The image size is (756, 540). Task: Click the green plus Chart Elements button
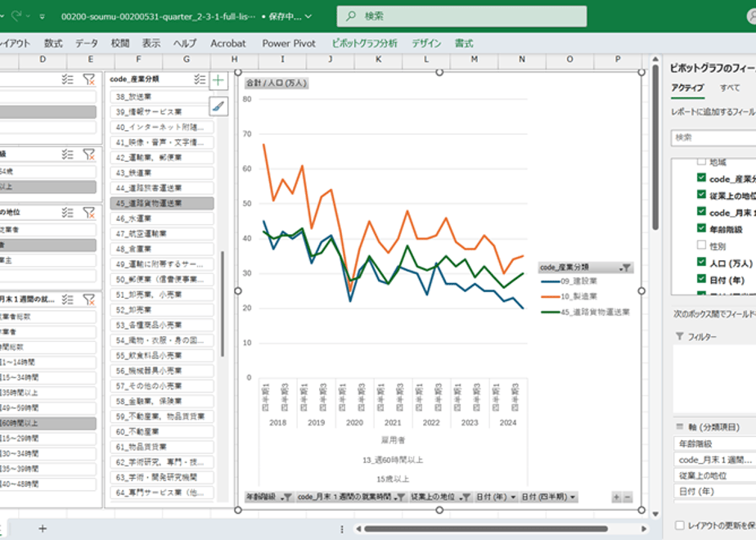(x=218, y=80)
